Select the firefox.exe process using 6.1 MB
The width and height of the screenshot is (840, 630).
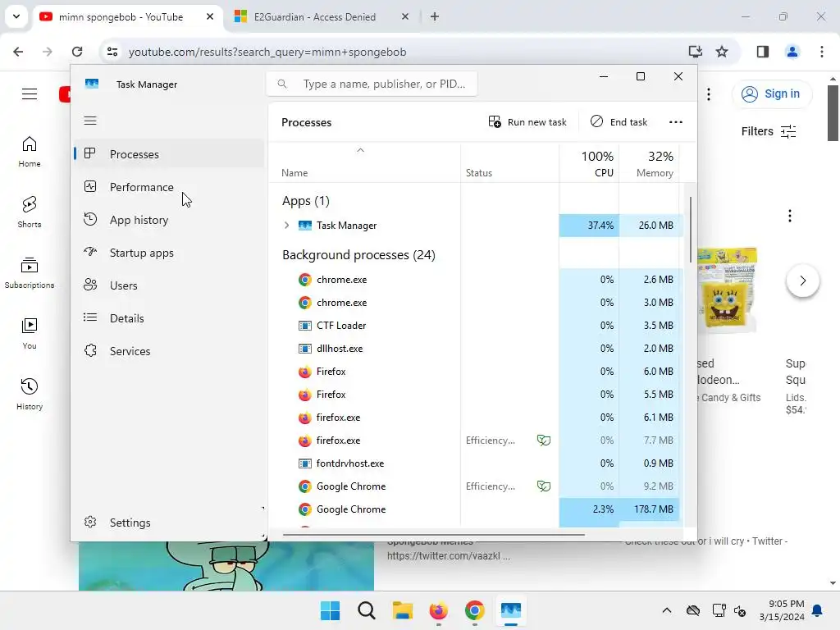pyautogui.click(x=476, y=418)
